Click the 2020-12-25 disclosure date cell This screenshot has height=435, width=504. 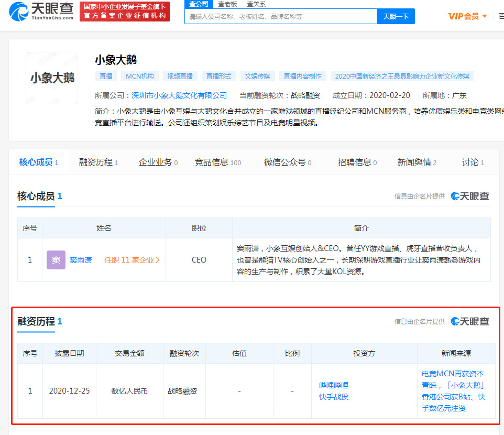coord(70,391)
